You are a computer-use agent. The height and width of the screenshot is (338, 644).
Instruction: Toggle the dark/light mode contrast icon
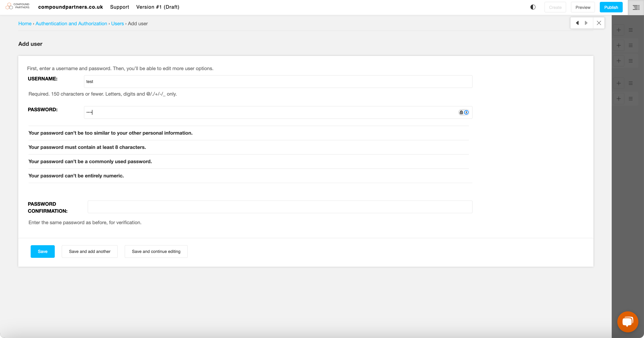533,7
